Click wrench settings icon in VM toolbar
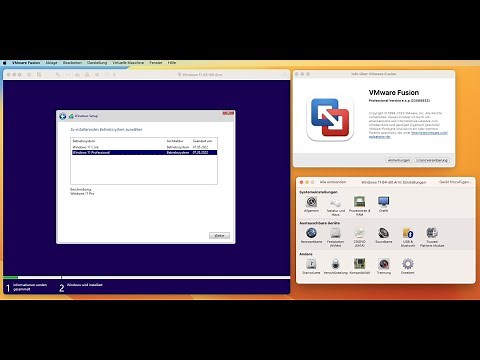Image resolution: width=480 pixels, height=360 pixels. coord(58,75)
